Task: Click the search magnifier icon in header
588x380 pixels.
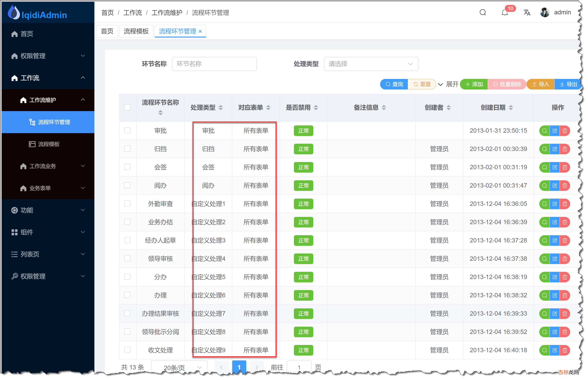Action: pos(482,12)
